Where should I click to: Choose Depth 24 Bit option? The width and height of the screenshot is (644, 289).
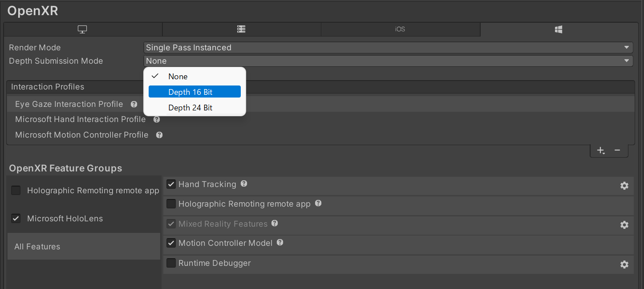coord(194,107)
